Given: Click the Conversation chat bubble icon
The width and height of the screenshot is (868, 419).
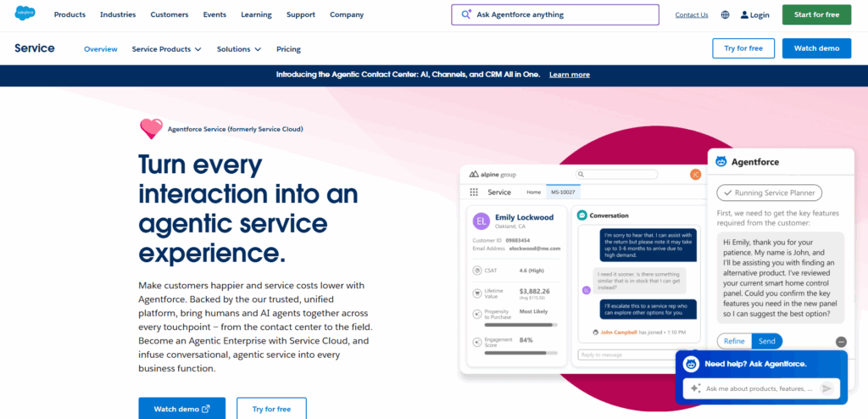Looking at the screenshot, I should 581,215.
